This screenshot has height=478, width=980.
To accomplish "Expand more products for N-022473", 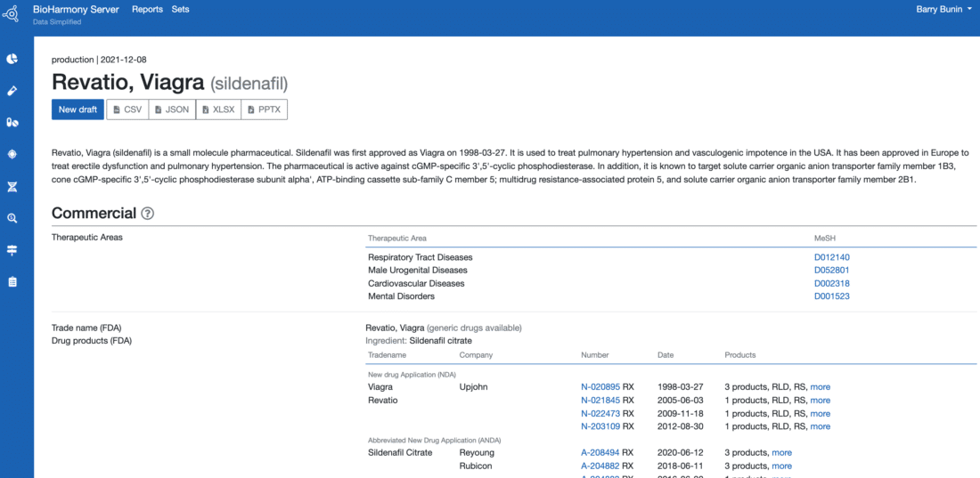I will click(820, 414).
